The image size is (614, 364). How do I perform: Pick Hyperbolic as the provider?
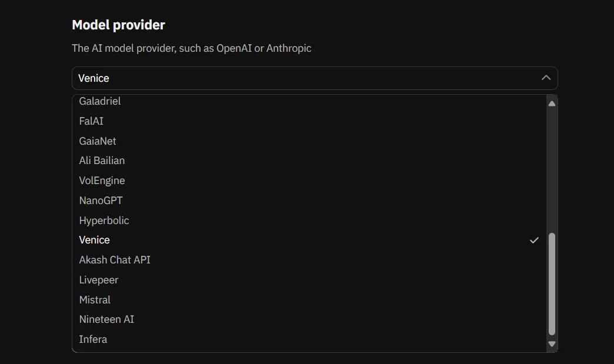pyautogui.click(x=104, y=221)
